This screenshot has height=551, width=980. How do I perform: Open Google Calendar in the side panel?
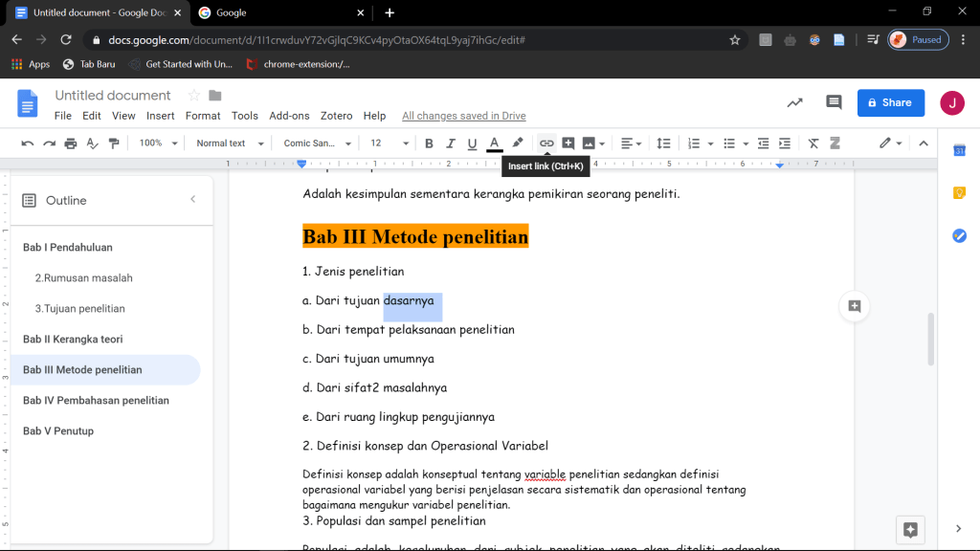coord(959,150)
